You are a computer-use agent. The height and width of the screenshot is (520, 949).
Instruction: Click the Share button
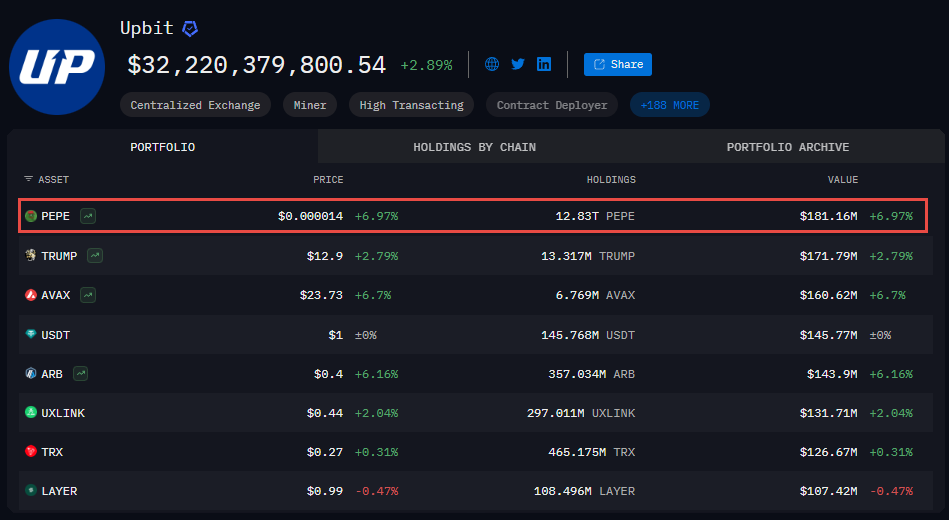click(x=618, y=64)
